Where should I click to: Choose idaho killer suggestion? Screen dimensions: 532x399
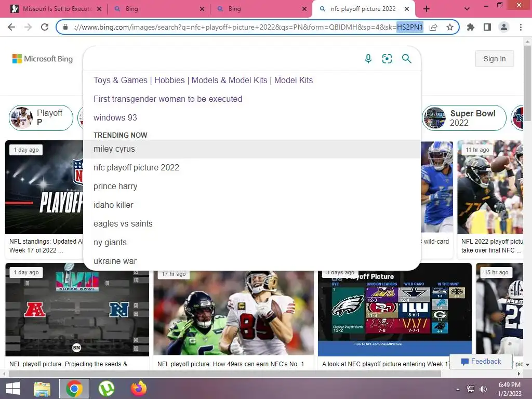point(252,205)
